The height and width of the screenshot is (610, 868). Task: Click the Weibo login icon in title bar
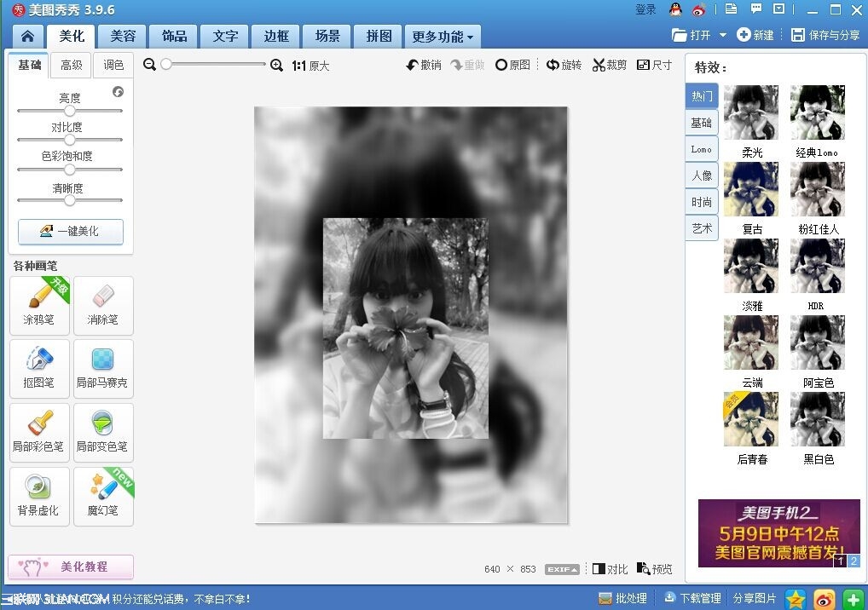[699, 10]
